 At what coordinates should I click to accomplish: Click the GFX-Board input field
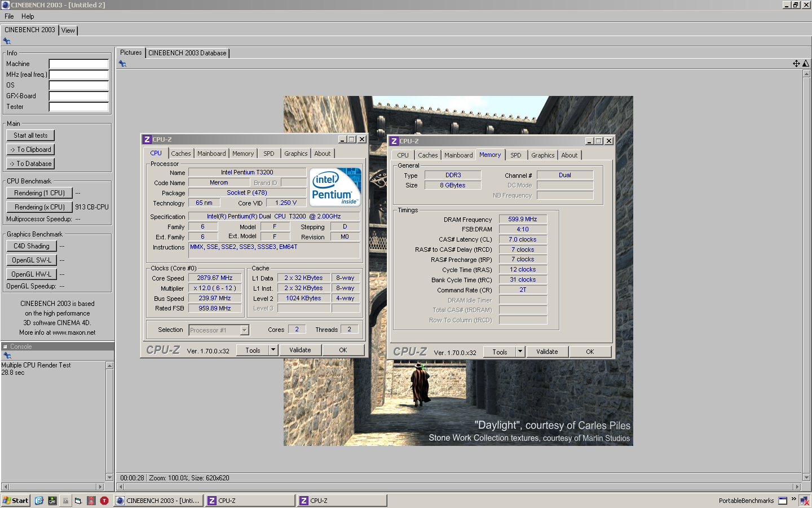tap(79, 96)
